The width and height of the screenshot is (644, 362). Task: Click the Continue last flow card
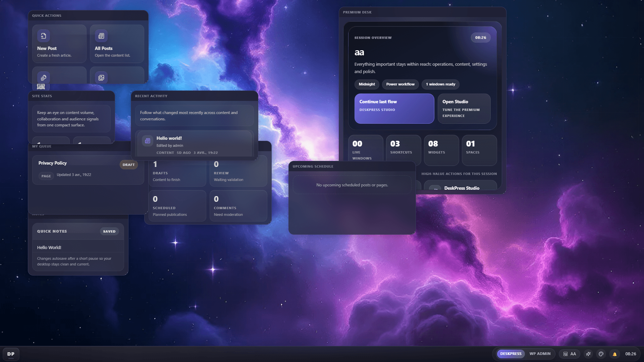point(394,109)
